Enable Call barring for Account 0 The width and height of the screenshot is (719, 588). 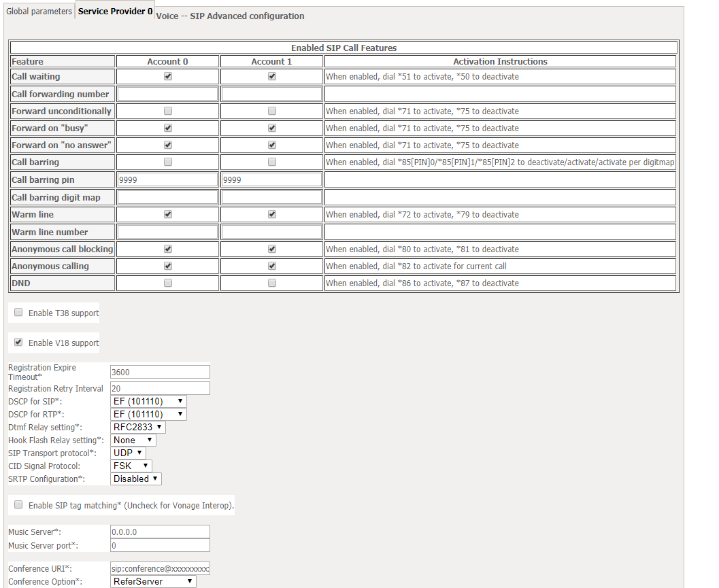(x=168, y=162)
